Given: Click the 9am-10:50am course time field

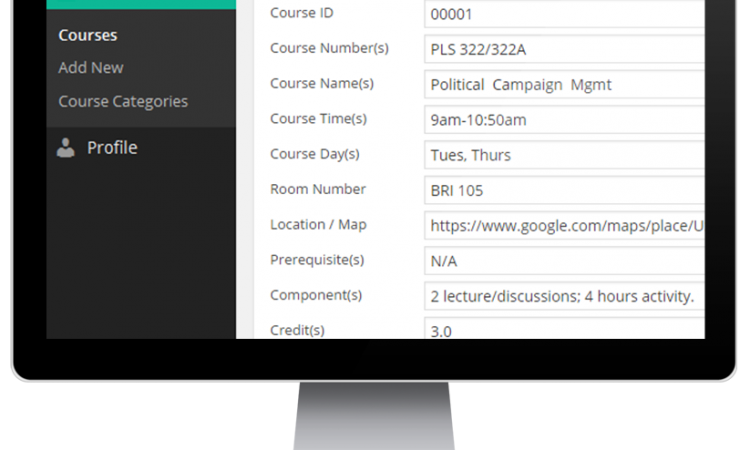Looking at the screenshot, I should click(x=564, y=120).
